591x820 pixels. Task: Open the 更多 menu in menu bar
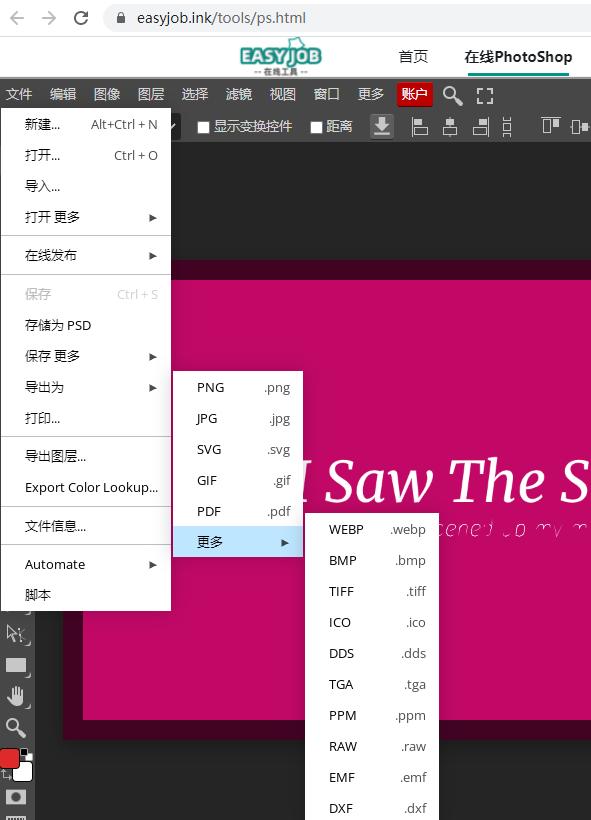371,94
